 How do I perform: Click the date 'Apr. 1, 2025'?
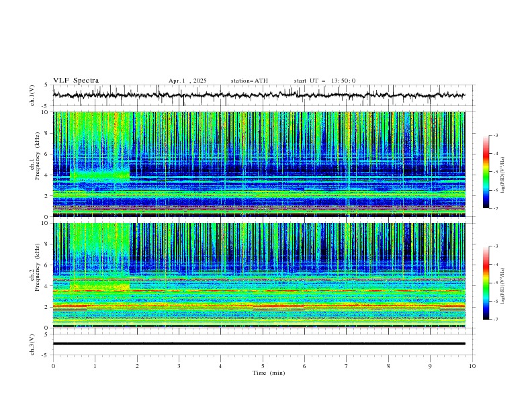[x=187, y=81]
